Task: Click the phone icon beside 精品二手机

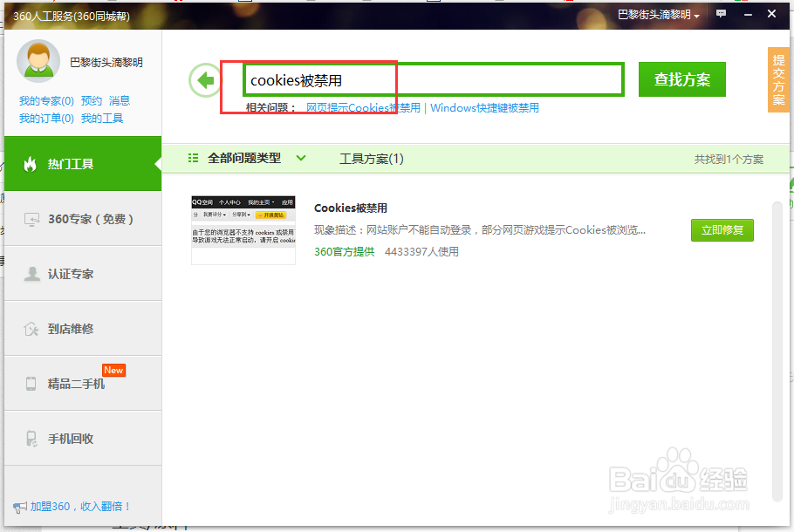Action: point(31,384)
